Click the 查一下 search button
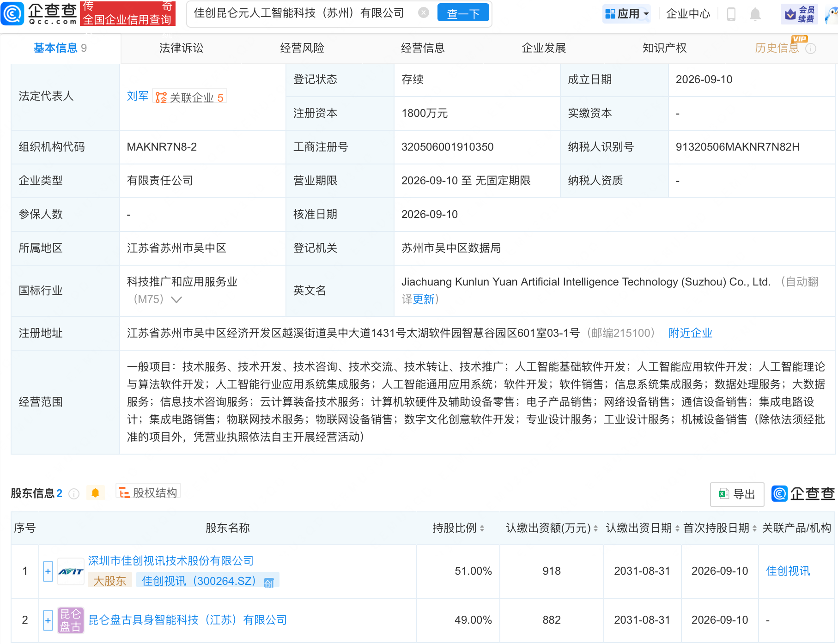This screenshot has width=838, height=644. tap(463, 13)
